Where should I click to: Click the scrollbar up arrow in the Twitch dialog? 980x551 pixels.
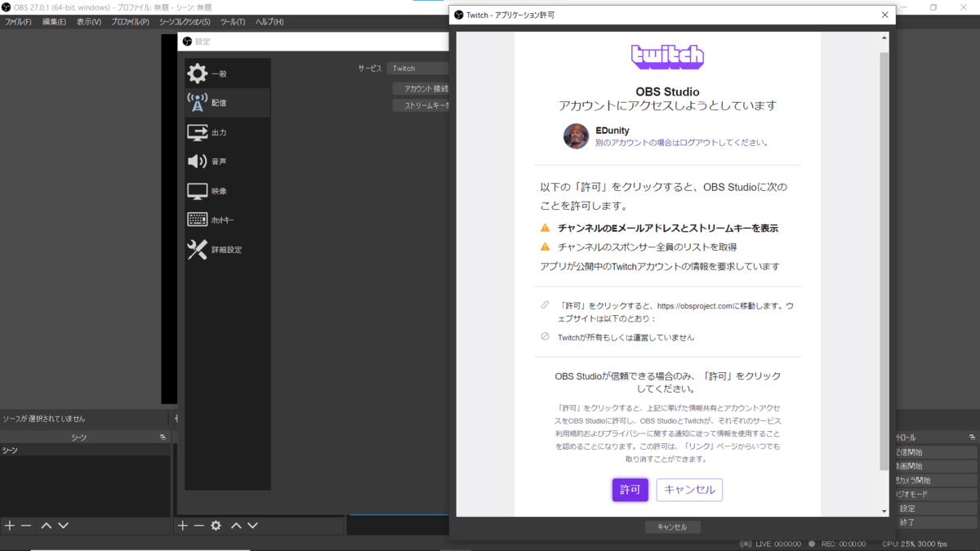[884, 38]
